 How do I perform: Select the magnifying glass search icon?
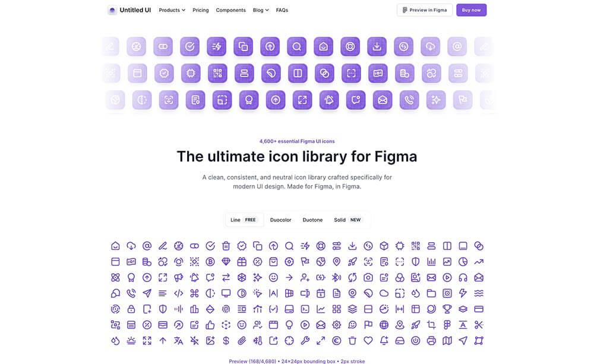click(x=288, y=245)
